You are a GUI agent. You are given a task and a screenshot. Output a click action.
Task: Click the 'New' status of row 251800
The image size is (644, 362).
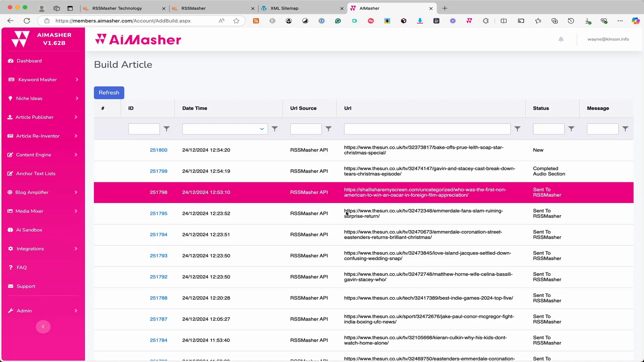[x=538, y=150]
